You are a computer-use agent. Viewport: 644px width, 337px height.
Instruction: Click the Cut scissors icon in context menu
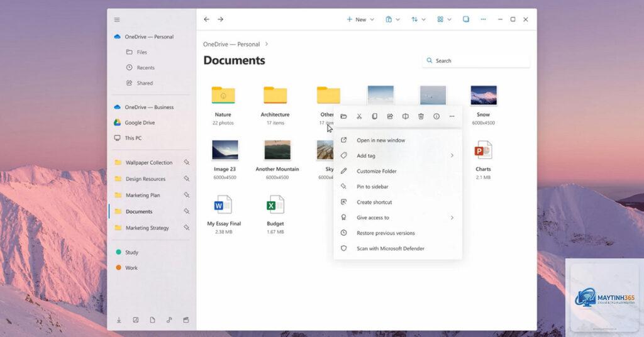[x=359, y=116]
